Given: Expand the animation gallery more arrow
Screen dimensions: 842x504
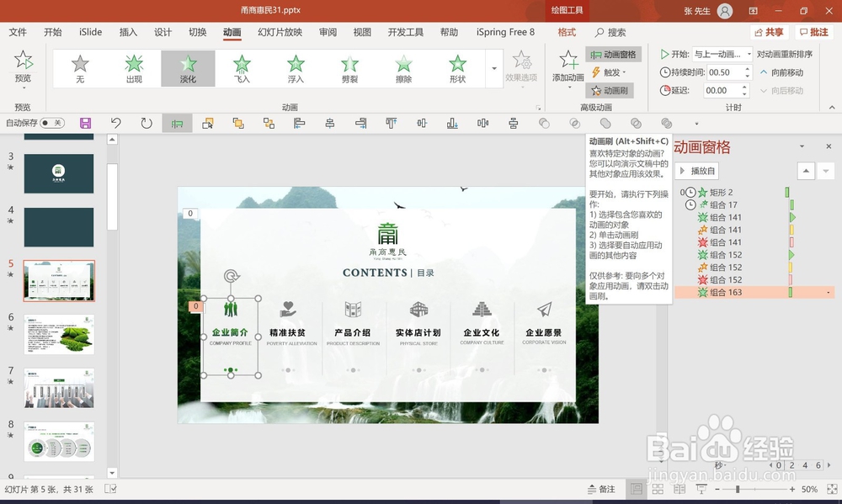Looking at the screenshot, I should point(493,69).
